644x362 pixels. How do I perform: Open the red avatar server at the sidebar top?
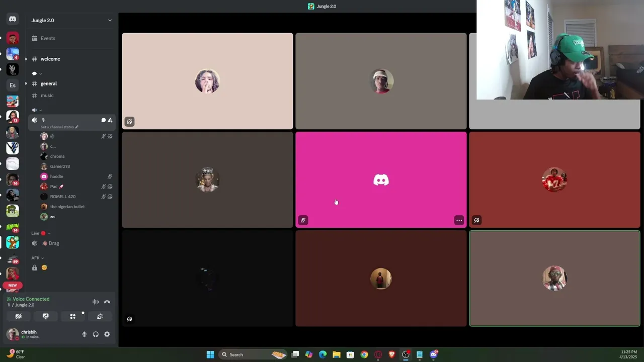coord(13,38)
